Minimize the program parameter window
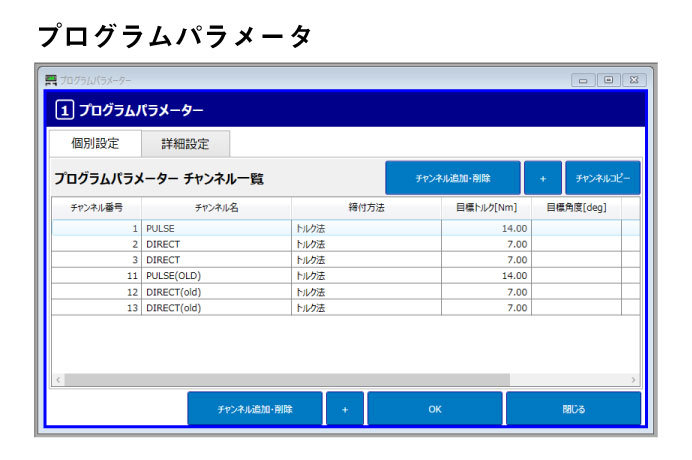The height and width of the screenshot is (460, 692). [x=583, y=80]
